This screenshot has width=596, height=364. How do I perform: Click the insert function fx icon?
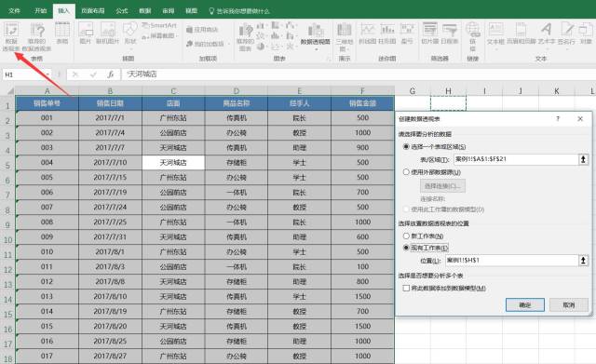[x=110, y=74]
